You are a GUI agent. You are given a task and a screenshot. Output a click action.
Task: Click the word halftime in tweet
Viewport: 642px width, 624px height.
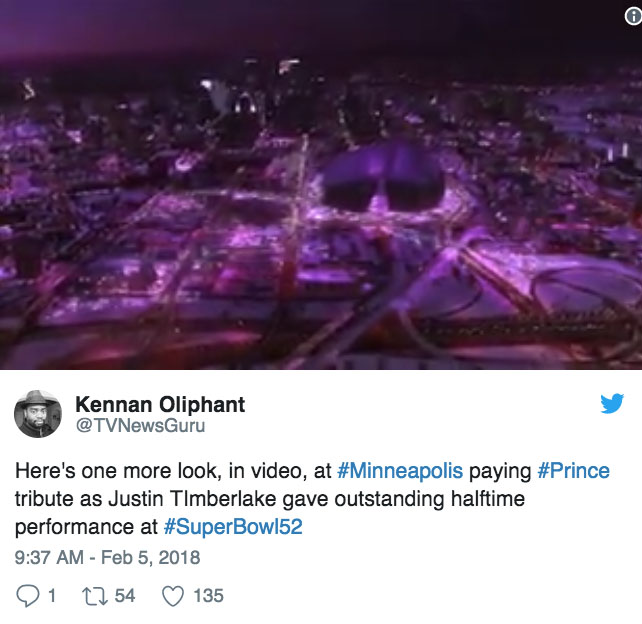pyautogui.click(x=488, y=499)
